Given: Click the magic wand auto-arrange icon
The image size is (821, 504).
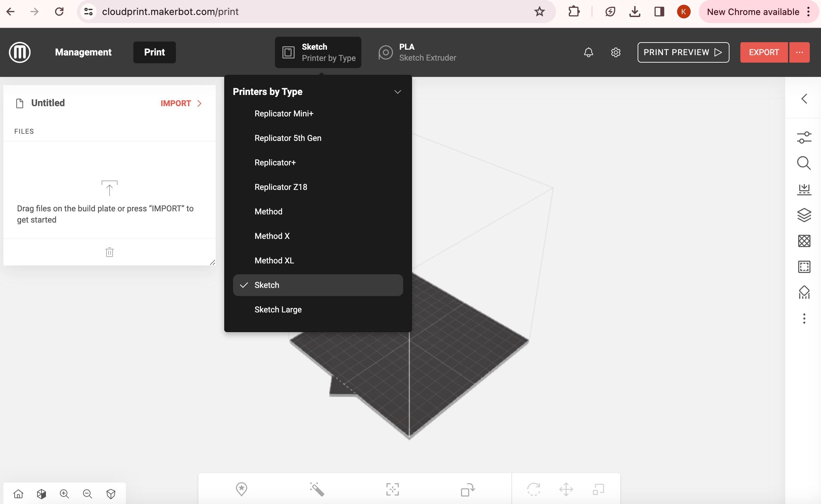Looking at the screenshot, I should 317,489.
